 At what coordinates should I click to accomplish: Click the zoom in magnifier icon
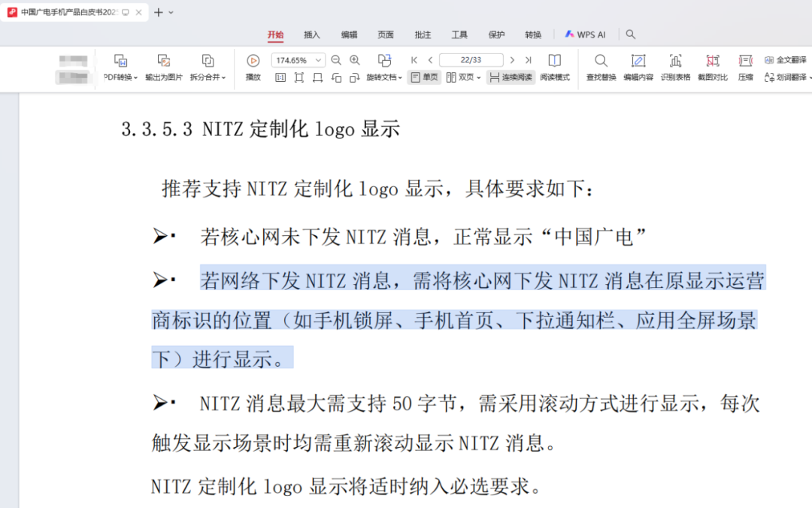pos(355,60)
